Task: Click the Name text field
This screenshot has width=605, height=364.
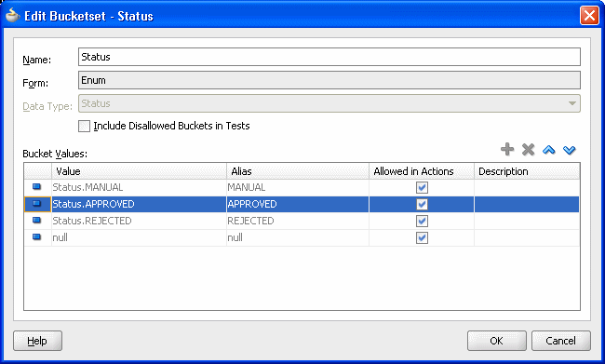Action: coord(329,57)
